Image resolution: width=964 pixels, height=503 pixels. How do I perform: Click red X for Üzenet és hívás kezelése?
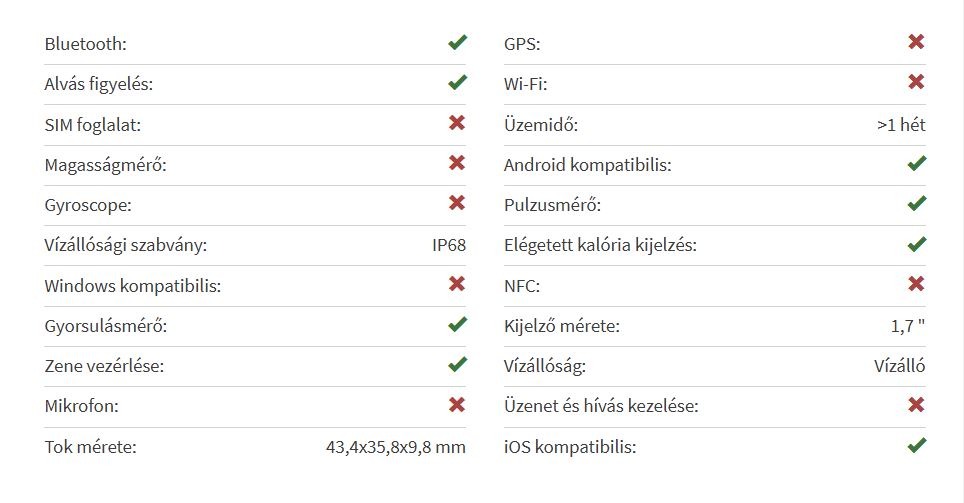coord(916,405)
